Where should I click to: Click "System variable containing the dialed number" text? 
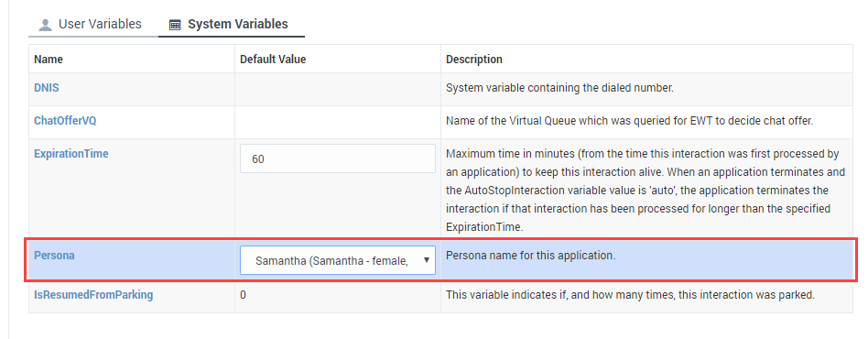[x=559, y=88]
